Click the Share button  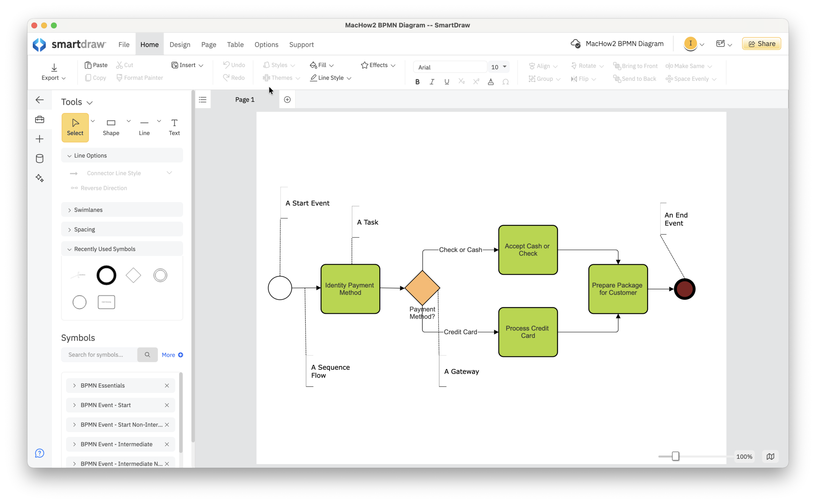761,44
